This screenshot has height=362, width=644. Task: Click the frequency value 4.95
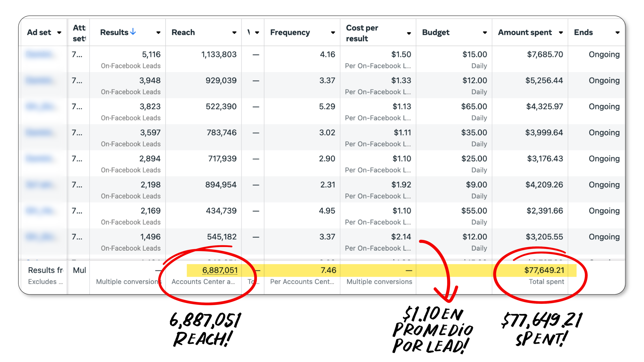pyautogui.click(x=327, y=211)
